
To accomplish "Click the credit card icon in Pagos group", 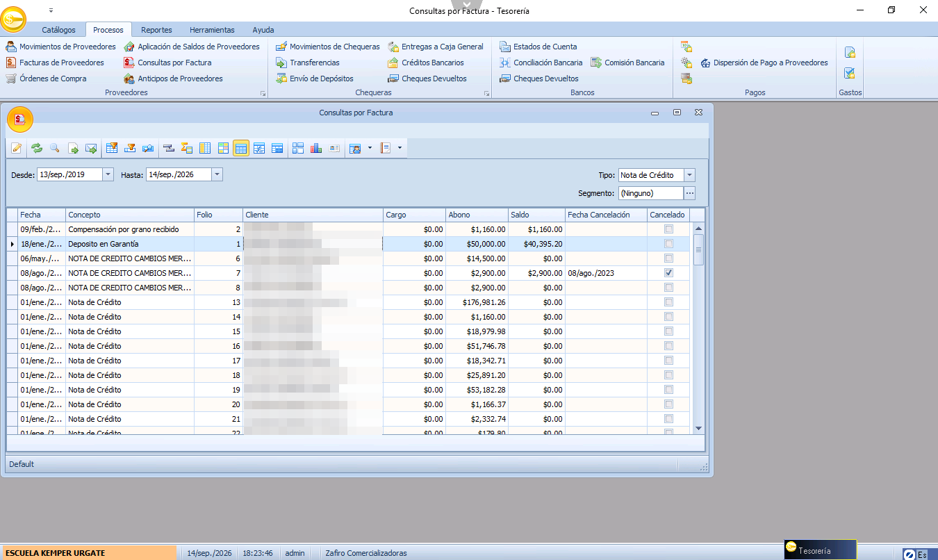I will click(x=686, y=79).
